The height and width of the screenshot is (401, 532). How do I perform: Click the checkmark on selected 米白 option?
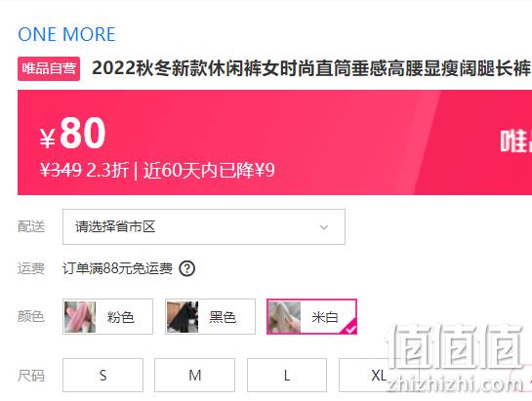coord(350,329)
